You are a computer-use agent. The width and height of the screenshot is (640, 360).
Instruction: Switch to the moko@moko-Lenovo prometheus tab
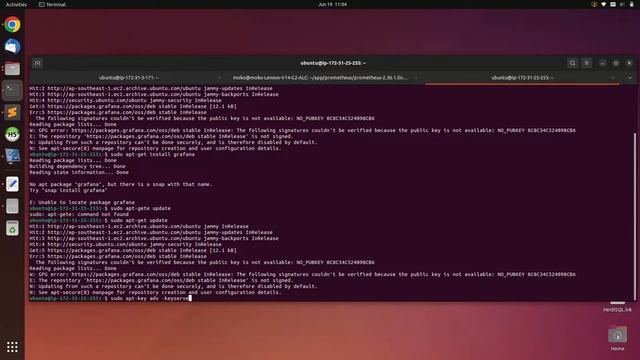320,78
